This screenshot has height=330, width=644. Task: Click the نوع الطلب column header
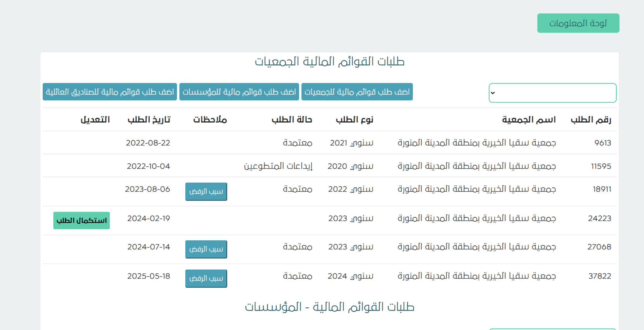pos(354,120)
